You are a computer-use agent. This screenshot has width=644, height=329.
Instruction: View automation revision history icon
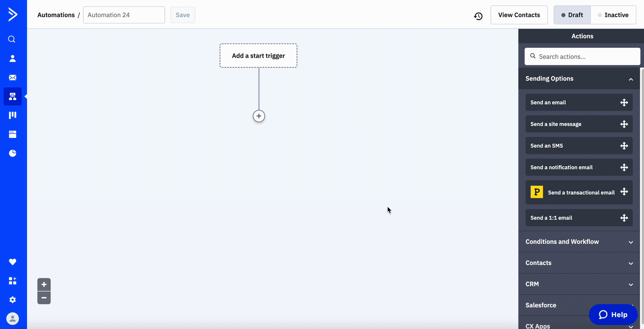click(478, 16)
